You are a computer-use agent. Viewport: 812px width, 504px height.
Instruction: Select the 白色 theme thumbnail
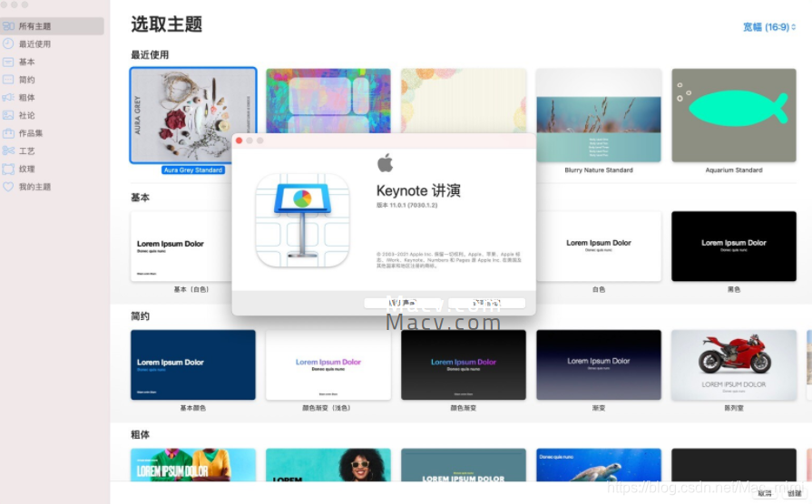599,247
